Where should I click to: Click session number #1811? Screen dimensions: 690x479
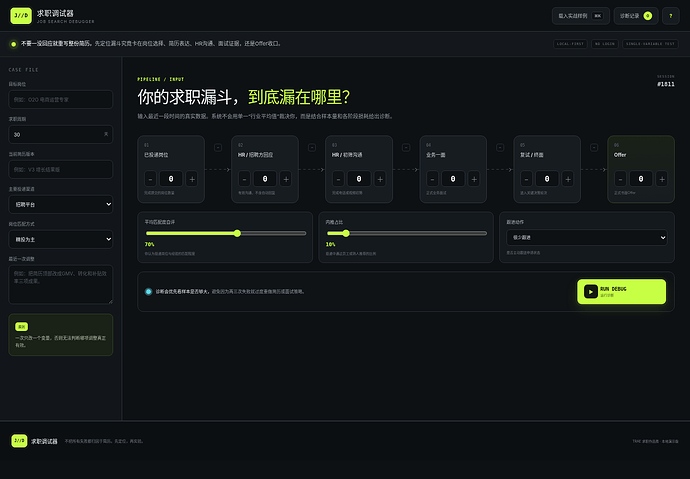(666, 84)
